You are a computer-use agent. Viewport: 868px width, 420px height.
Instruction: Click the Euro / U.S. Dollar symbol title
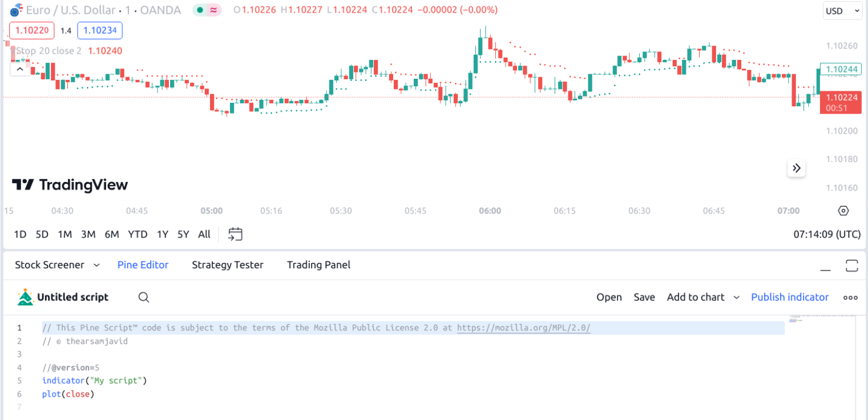pyautogui.click(x=71, y=10)
